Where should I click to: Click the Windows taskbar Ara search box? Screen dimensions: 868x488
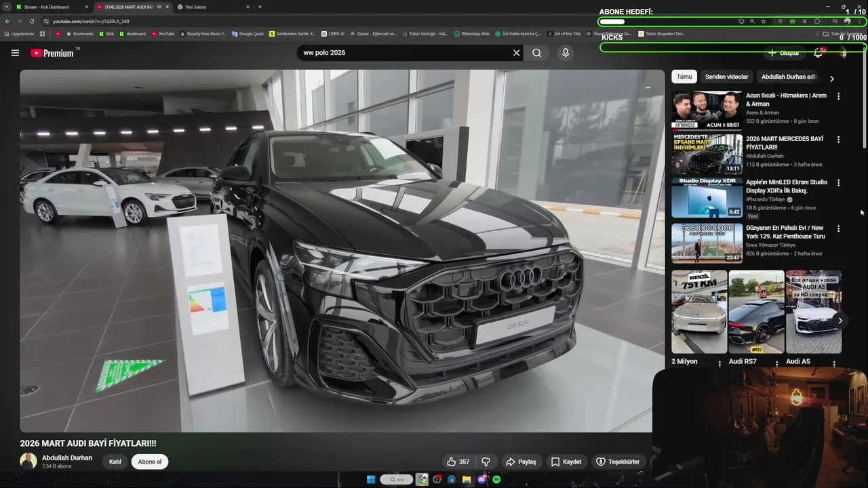coord(397,479)
